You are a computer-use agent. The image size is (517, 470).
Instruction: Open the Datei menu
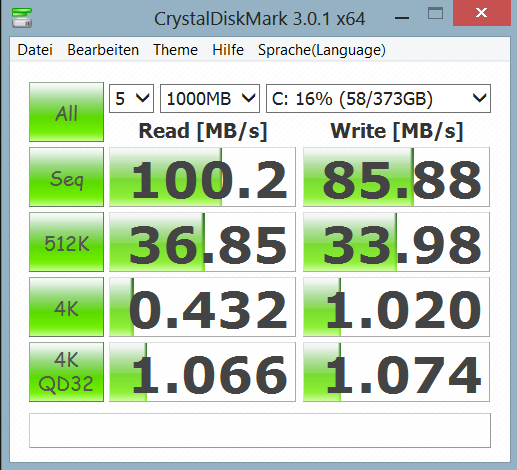[x=35, y=50]
